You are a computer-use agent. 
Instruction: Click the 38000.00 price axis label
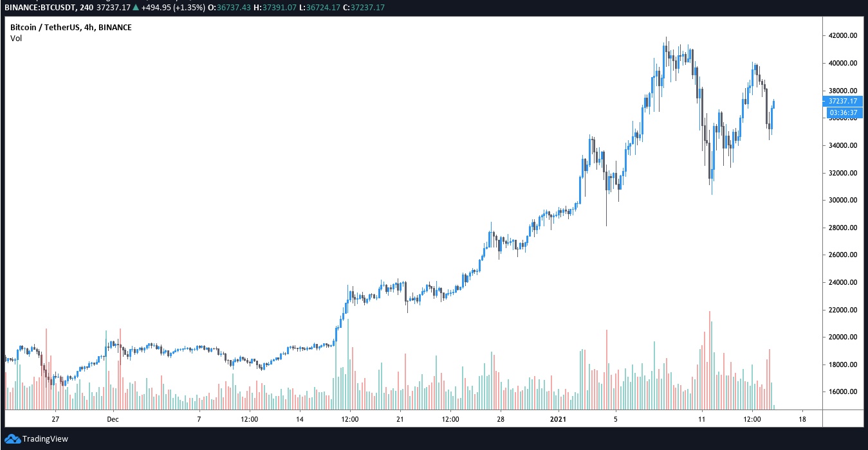pyautogui.click(x=844, y=91)
